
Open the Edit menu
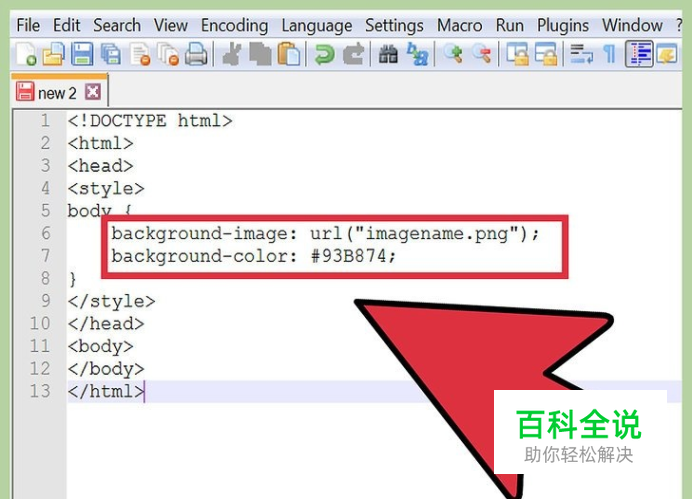pos(67,25)
